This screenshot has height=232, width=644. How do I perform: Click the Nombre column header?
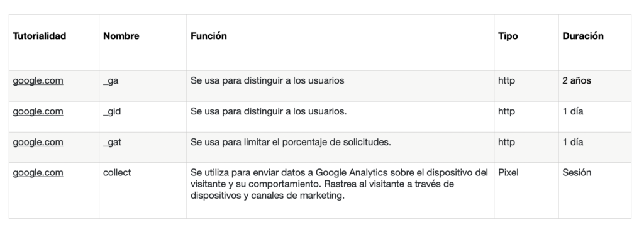click(x=121, y=36)
